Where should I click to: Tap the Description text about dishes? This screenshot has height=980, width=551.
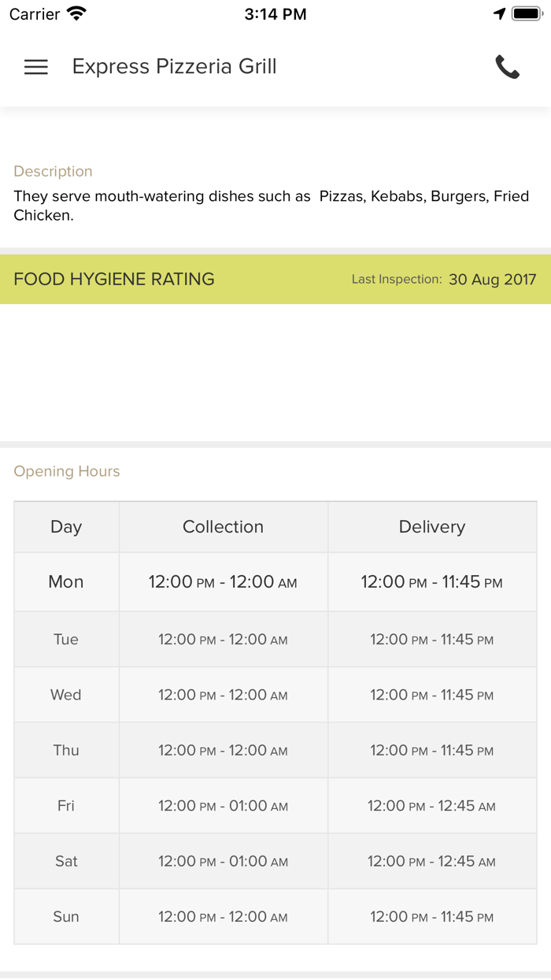click(x=271, y=206)
